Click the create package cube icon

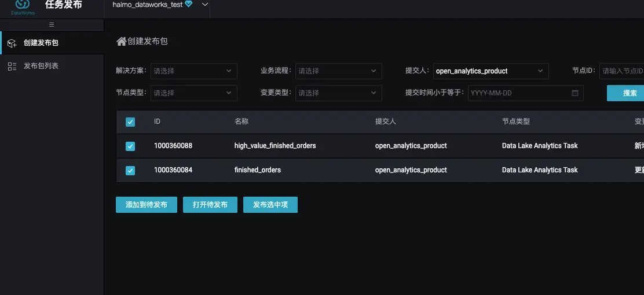click(12, 43)
